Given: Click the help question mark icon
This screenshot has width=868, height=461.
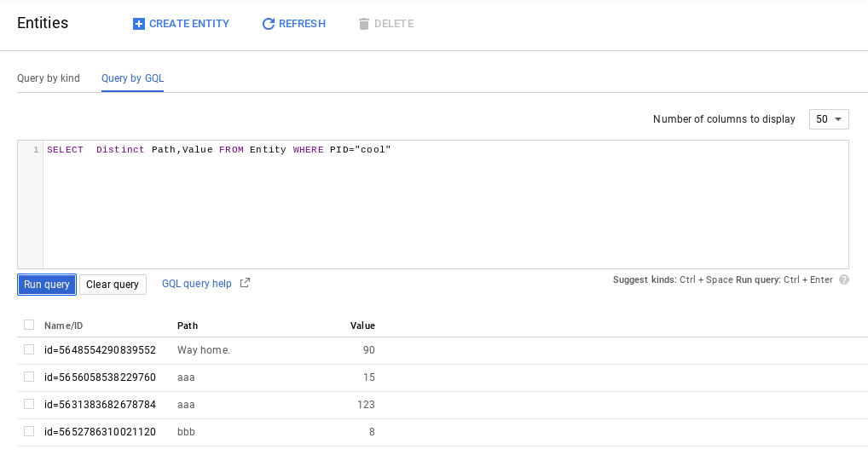Looking at the screenshot, I should (x=844, y=279).
